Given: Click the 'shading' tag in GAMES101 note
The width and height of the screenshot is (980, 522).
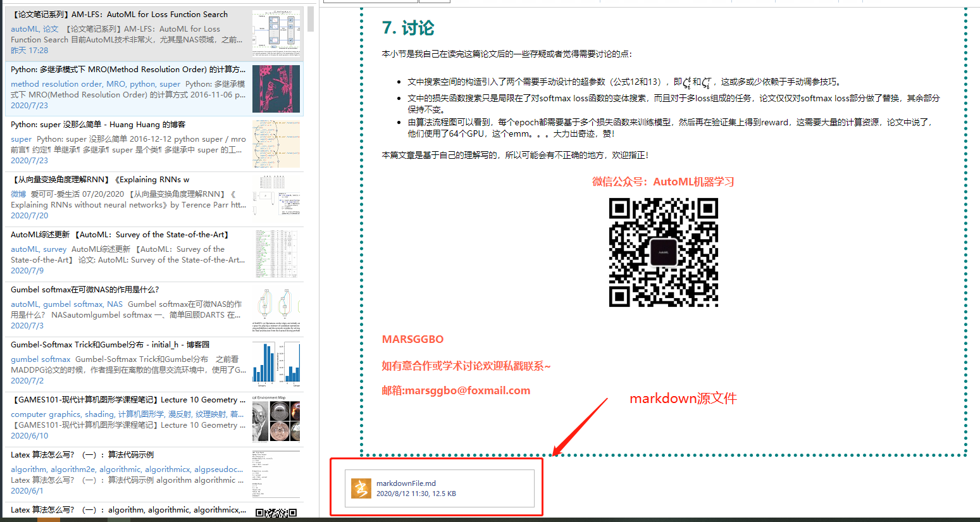Looking at the screenshot, I should [x=99, y=414].
